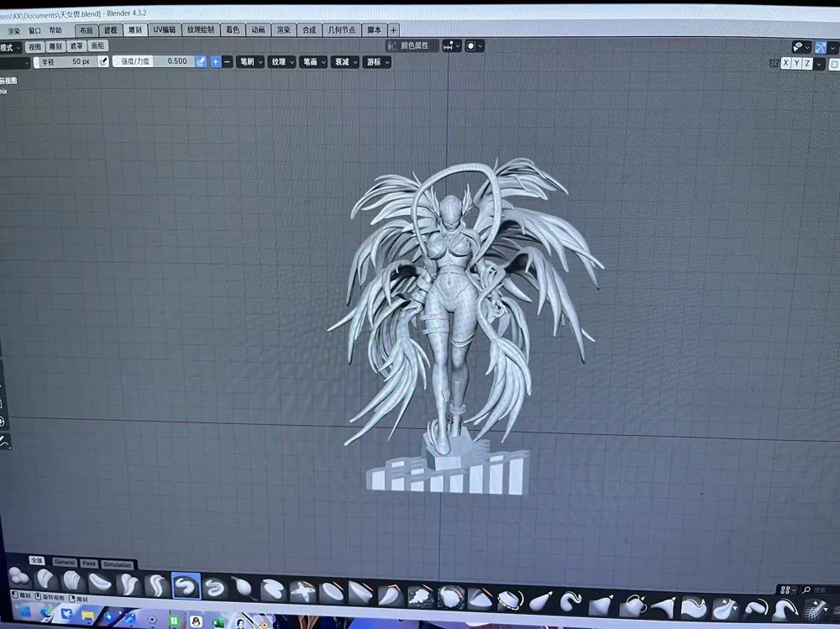This screenshot has height=629, width=840.
Task: Select the Snake Hook brush icon
Action: (x=570, y=602)
